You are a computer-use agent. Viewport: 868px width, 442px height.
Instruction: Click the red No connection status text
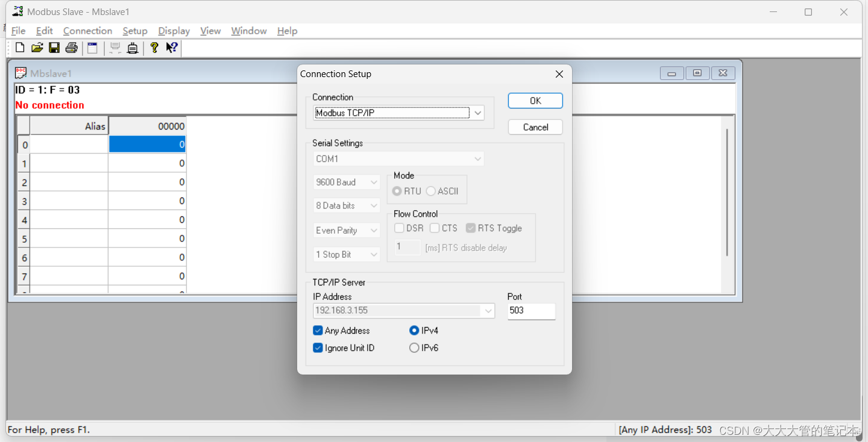49,105
